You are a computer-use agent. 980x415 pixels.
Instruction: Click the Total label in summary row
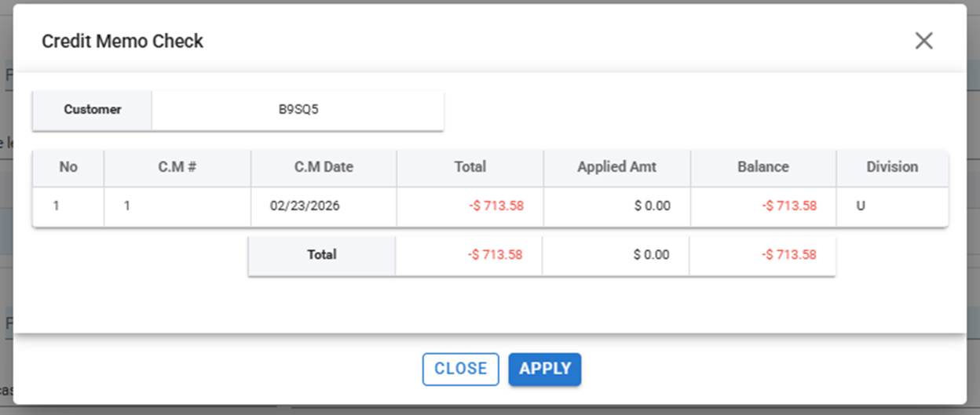click(x=322, y=255)
